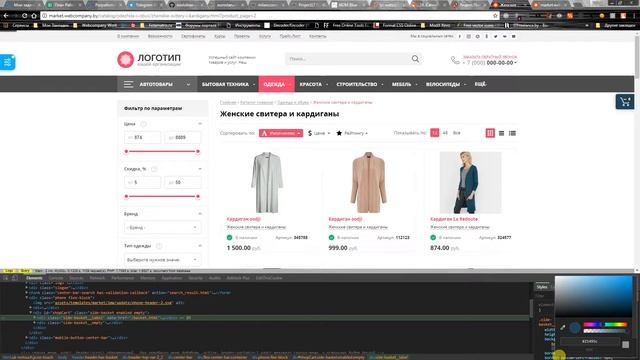Screen dimensions: 640x360
Task: Switch to list view layout
Action: [501, 133]
